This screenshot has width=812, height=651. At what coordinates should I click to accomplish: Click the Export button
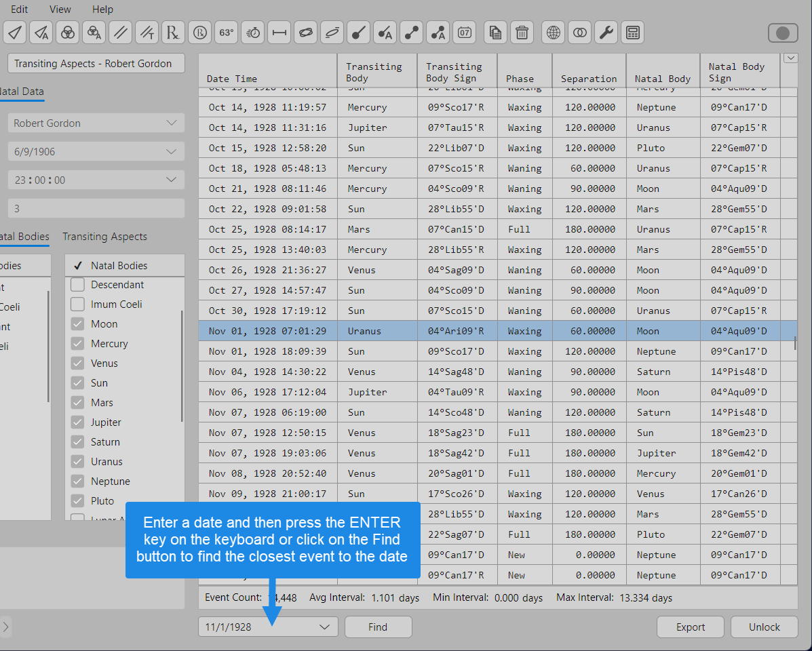pyautogui.click(x=690, y=627)
